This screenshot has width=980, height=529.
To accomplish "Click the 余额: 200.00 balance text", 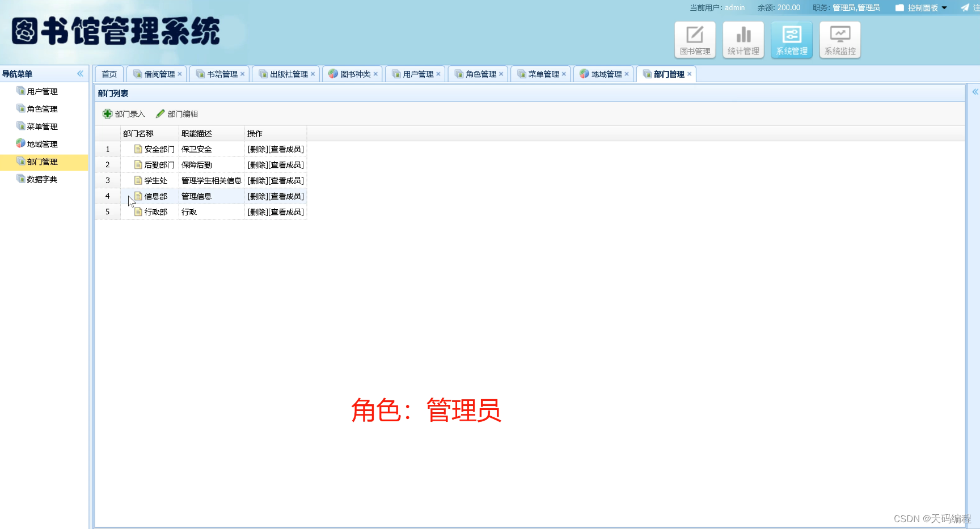I will pos(779,8).
